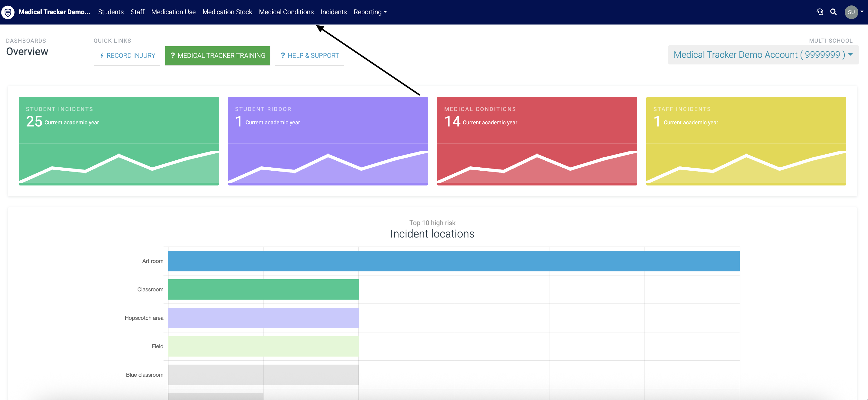Open the Medical Tracker Training button
Image resolution: width=868 pixels, height=400 pixels.
coord(217,56)
